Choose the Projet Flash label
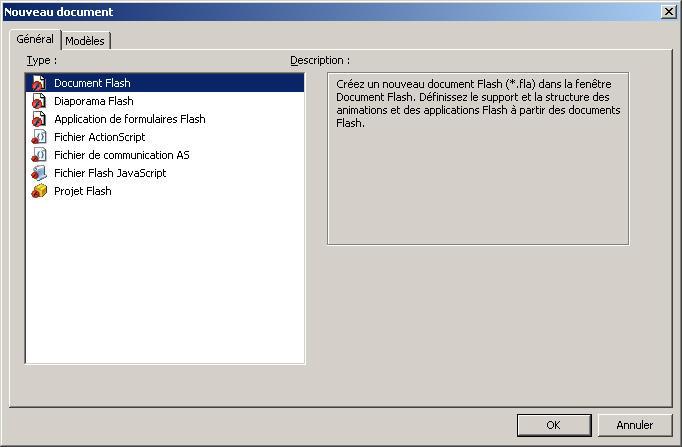This screenshot has width=682, height=447. coord(83,191)
